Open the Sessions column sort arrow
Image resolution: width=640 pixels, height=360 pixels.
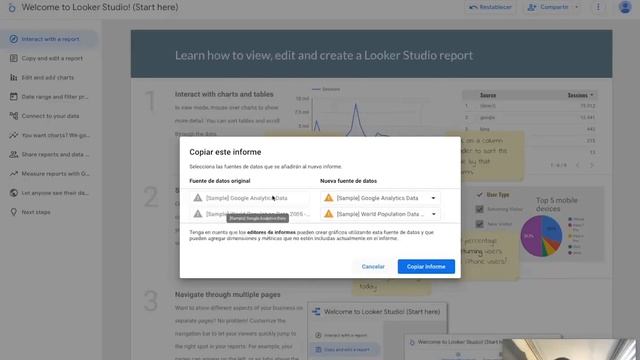point(592,95)
